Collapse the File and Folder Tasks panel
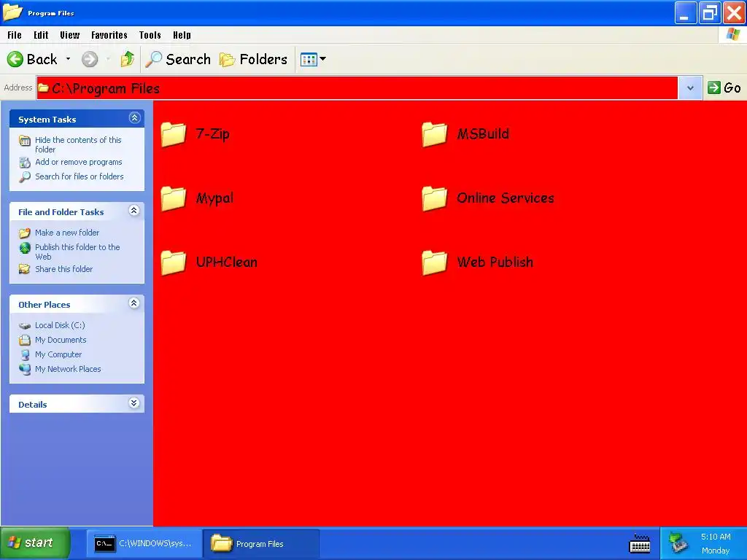The width and height of the screenshot is (747, 560). (134, 211)
